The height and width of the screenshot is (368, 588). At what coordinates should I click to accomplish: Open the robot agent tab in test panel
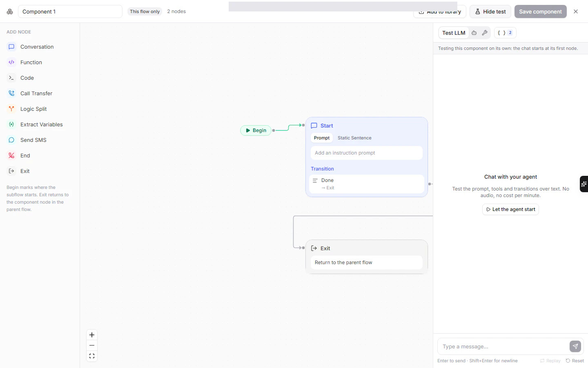click(474, 33)
